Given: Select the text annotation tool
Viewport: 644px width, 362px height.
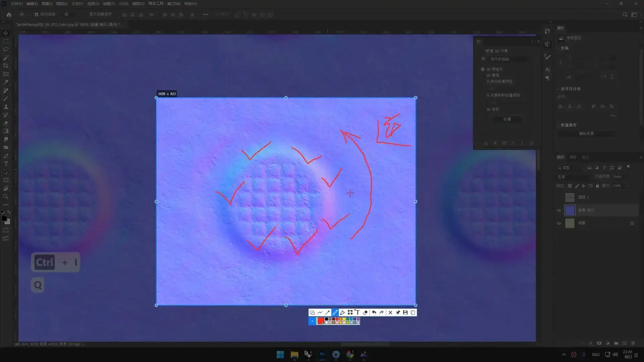Looking at the screenshot, I should (x=358, y=312).
